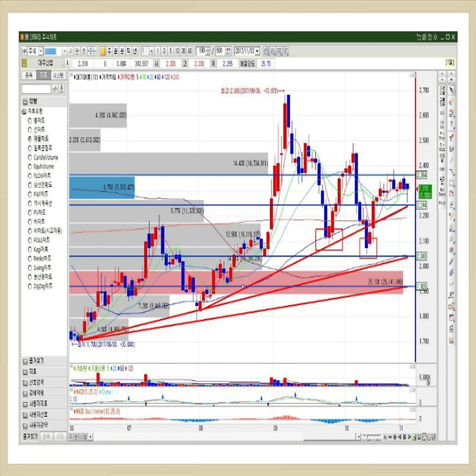Select the CandleVolume chart type radio

(x=30, y=158)
